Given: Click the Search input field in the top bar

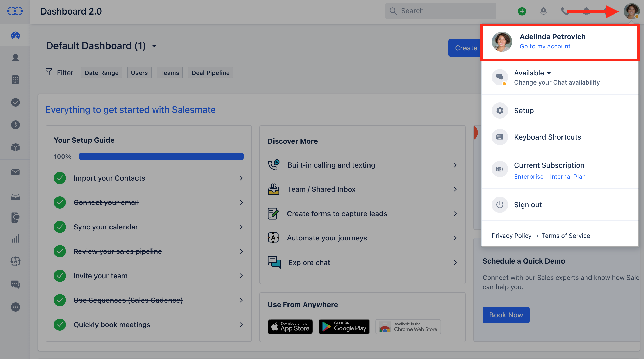Looking at the screenshot, I should point(441,11).
